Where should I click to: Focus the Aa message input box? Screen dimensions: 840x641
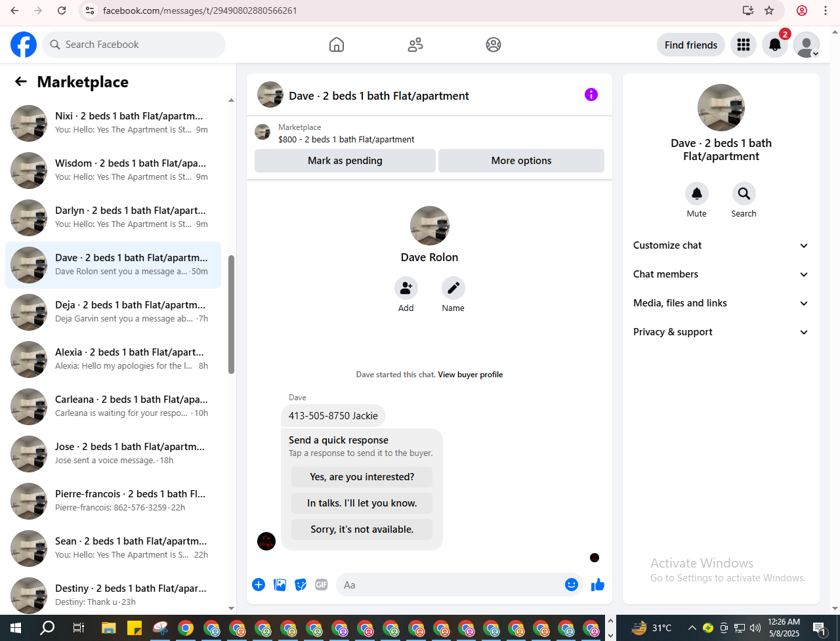click(x=451, y=585)
